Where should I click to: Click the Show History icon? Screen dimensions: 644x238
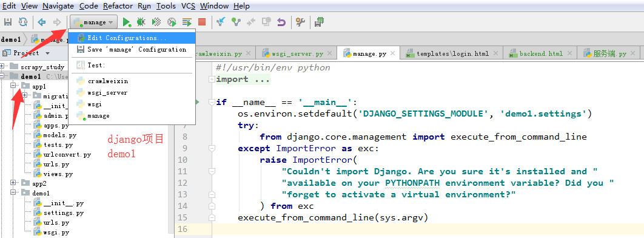(x=267, y=22)
